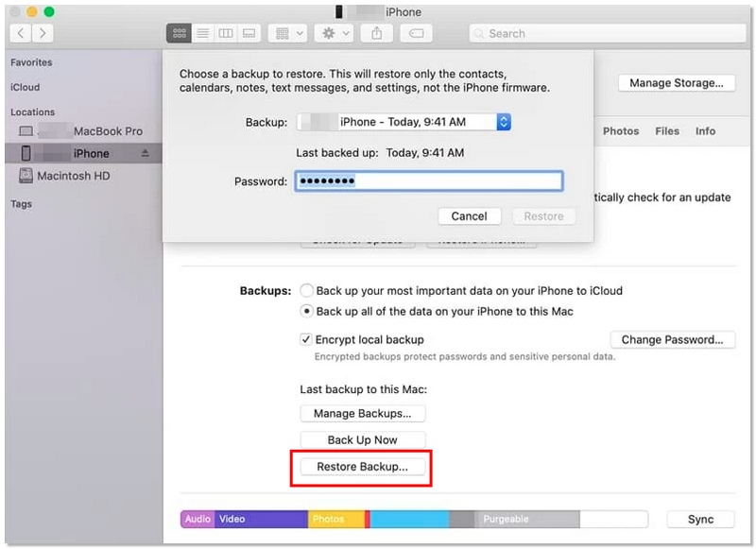This screenshot has width=756, height=549.
Task: Click the tag icon in the toolbar
Action: point(416,33)
